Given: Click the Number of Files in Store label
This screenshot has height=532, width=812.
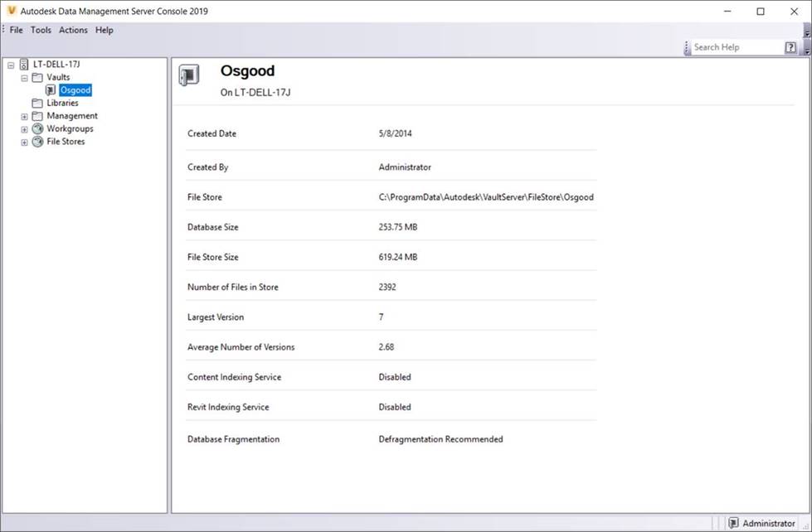Looking at the screenshot, I should coord(233,288).
